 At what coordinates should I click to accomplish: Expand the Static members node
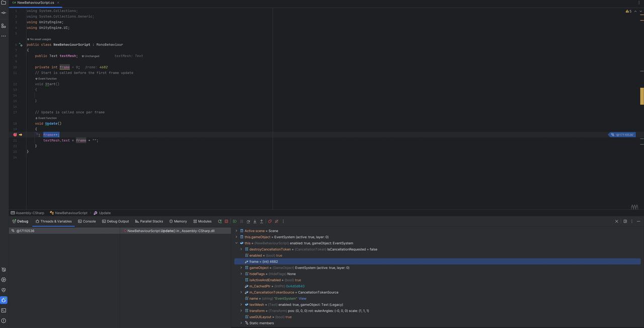click(x=241, y=323)
